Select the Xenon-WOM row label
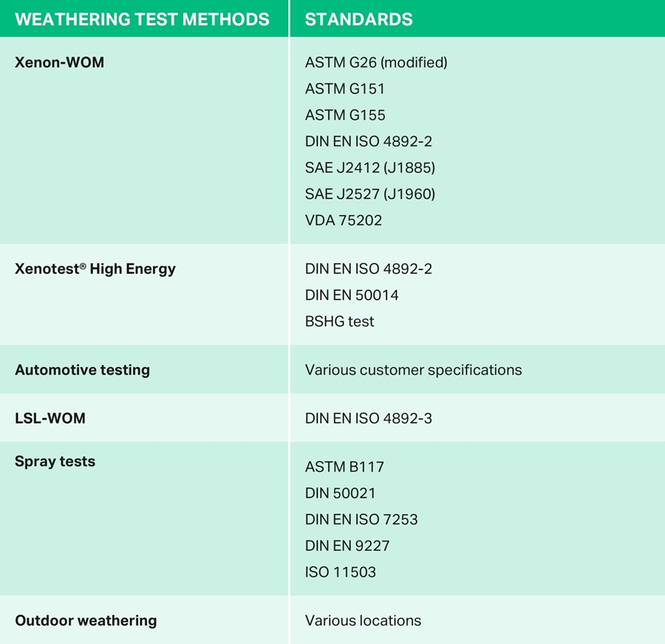The image size is (665, 644). 59,63
